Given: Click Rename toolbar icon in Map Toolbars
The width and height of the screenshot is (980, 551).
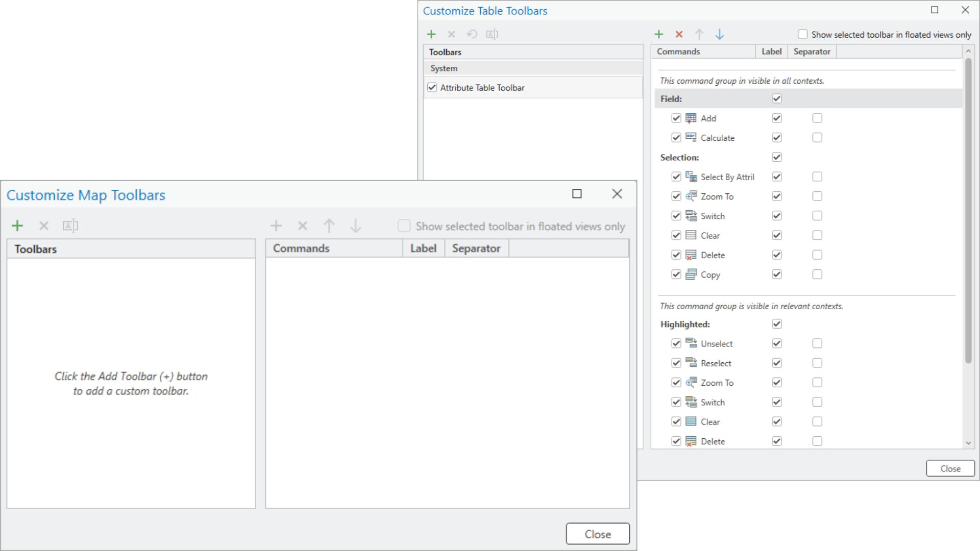Looking at the screenshot, I should pos(70,226).
